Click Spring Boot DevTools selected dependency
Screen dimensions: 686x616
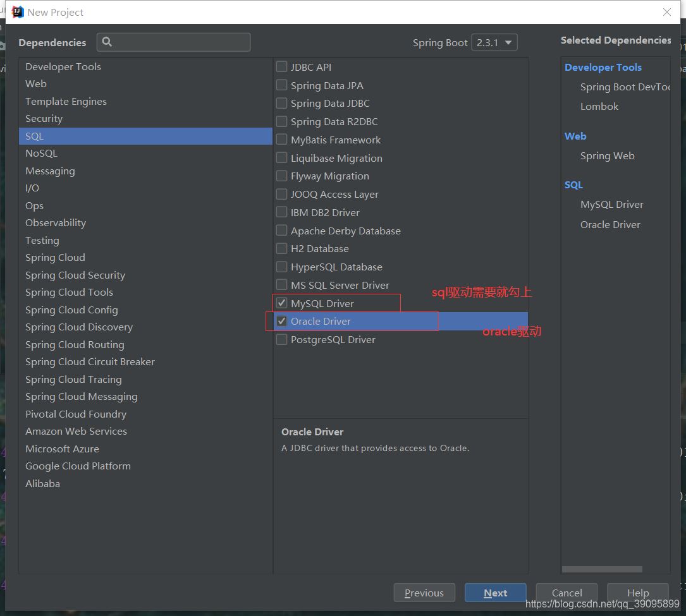coord(625,87)
